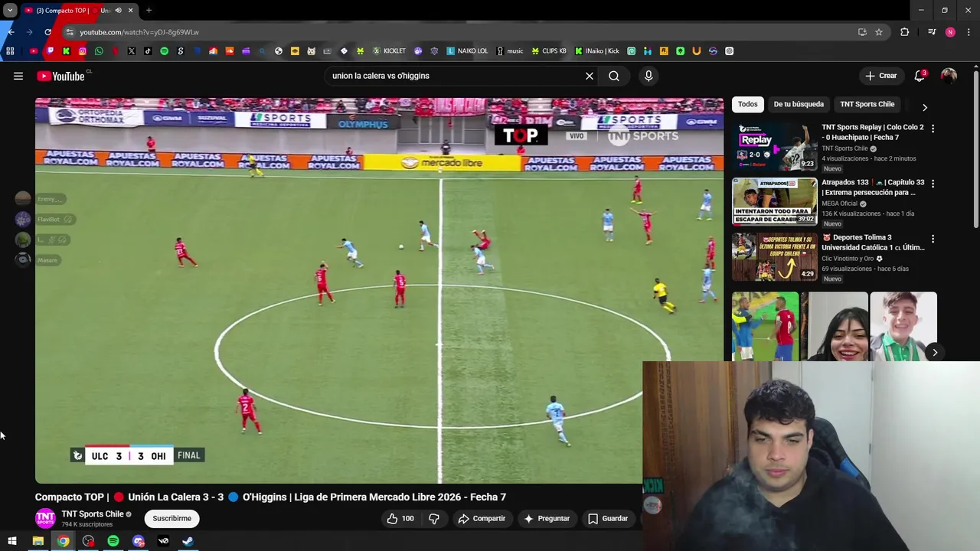Open File Explorer from the taskbar
This screenshot has height=551, width=980.
tap(38, 541)
